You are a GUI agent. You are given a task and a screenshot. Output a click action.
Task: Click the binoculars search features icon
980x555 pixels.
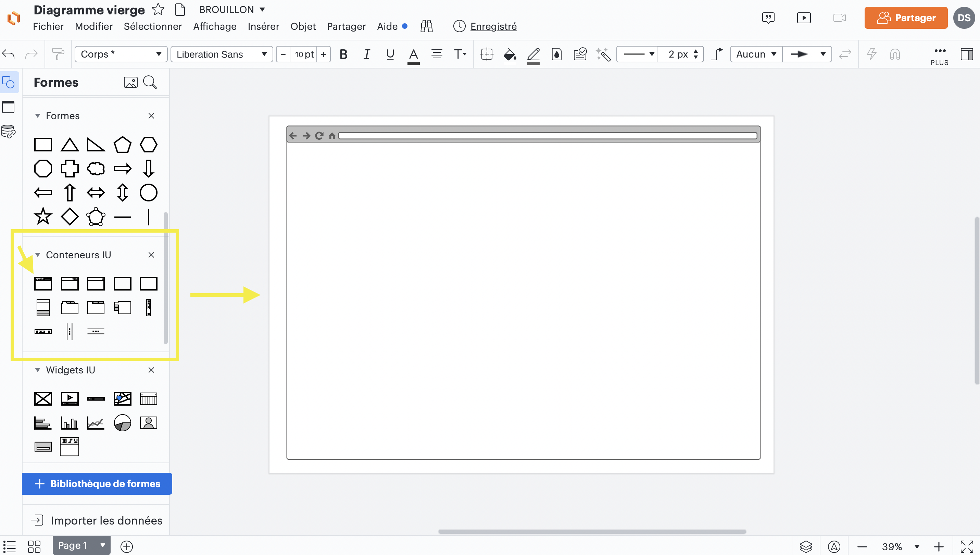pos(426,26)
